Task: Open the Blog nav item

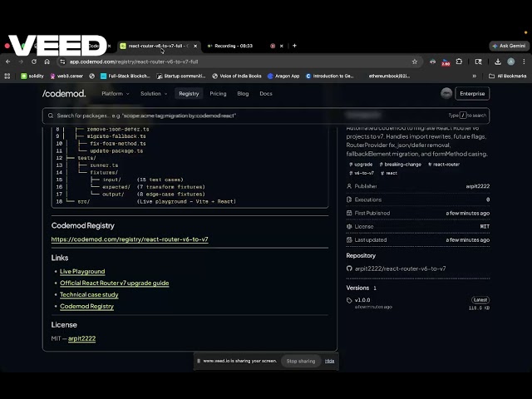Action: (243, 94)
